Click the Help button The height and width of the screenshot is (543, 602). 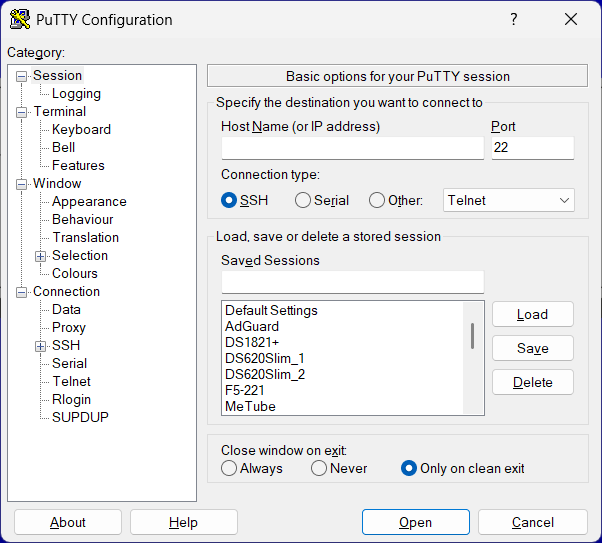pyautogui.click(x=184, y=522)
